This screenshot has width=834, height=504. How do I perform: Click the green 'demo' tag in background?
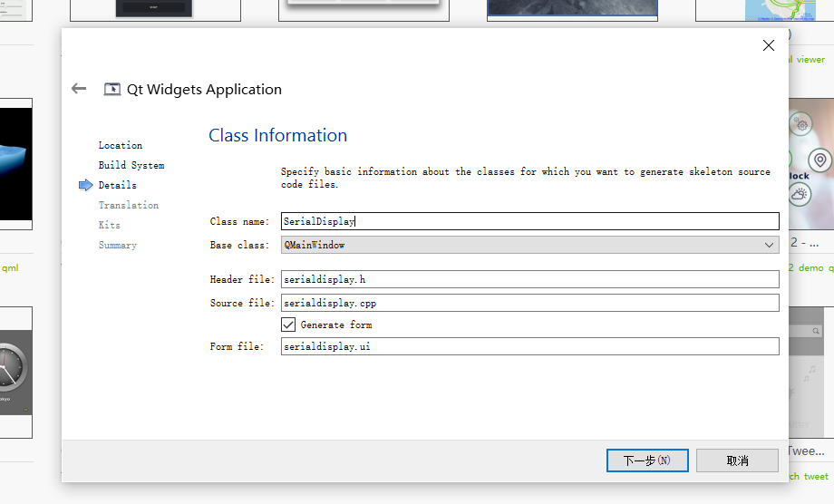(x=810, y=268)
